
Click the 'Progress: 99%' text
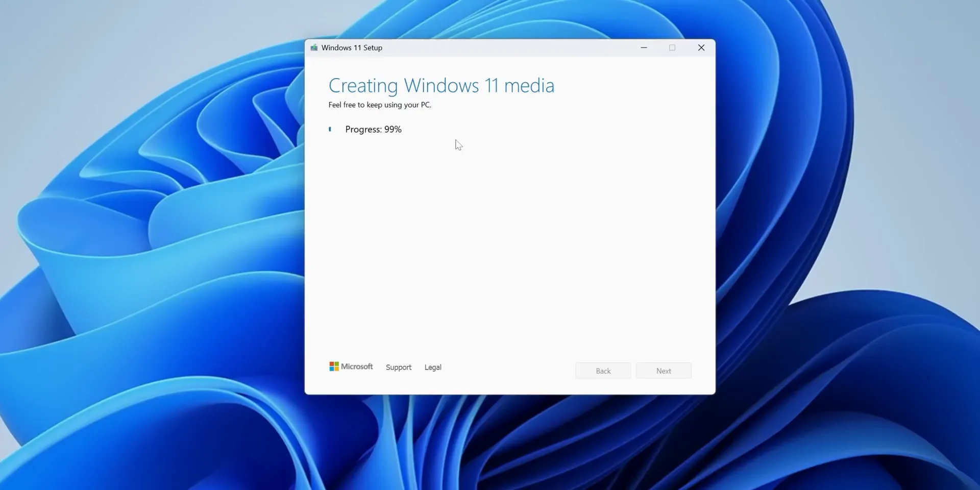[374, 130]
